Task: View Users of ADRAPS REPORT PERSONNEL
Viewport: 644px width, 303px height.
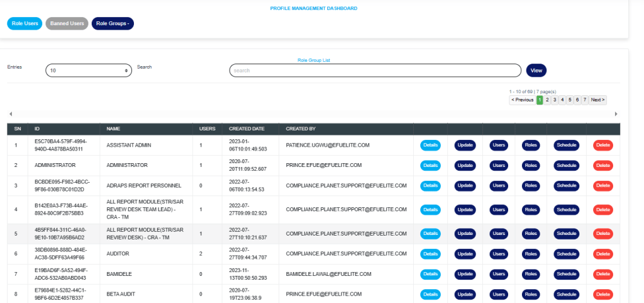Action: pyautogui.click(x=499, y=186)
